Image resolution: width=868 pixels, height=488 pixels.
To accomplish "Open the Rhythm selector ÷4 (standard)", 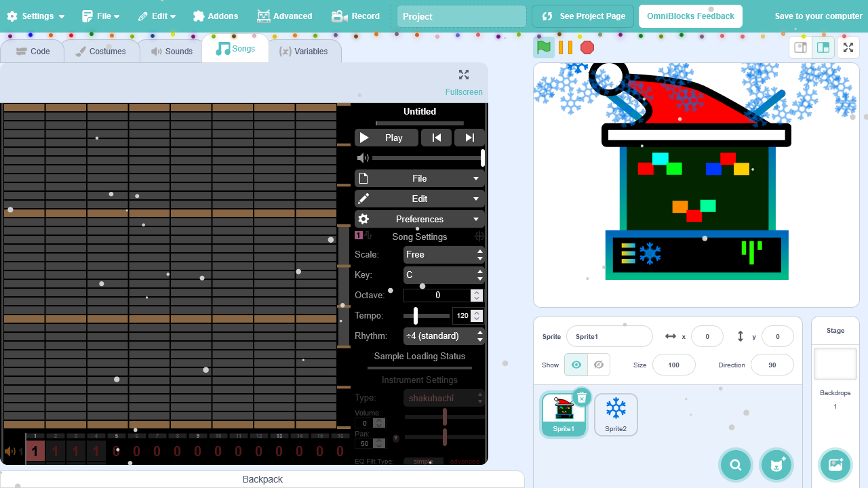I will (x=444, y=336).
